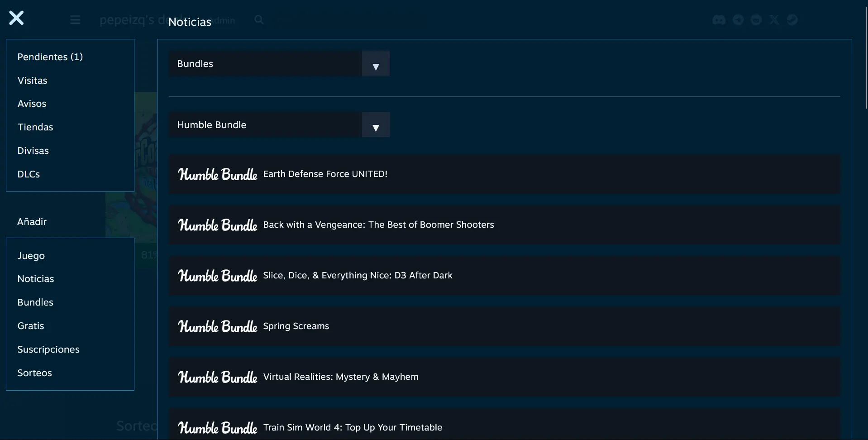Open the Steam icon link

[792, 20]
